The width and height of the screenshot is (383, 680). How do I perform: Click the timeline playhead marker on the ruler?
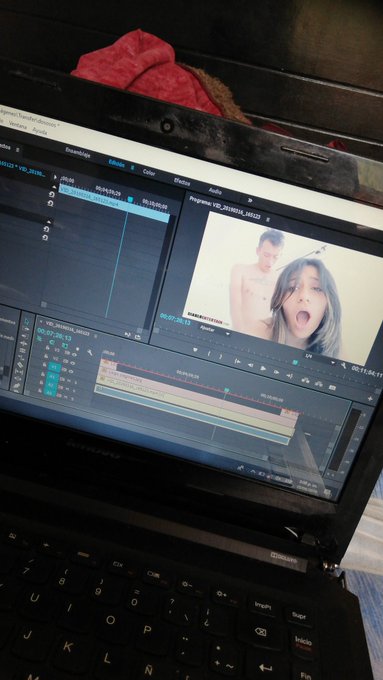tap(226, 390)
